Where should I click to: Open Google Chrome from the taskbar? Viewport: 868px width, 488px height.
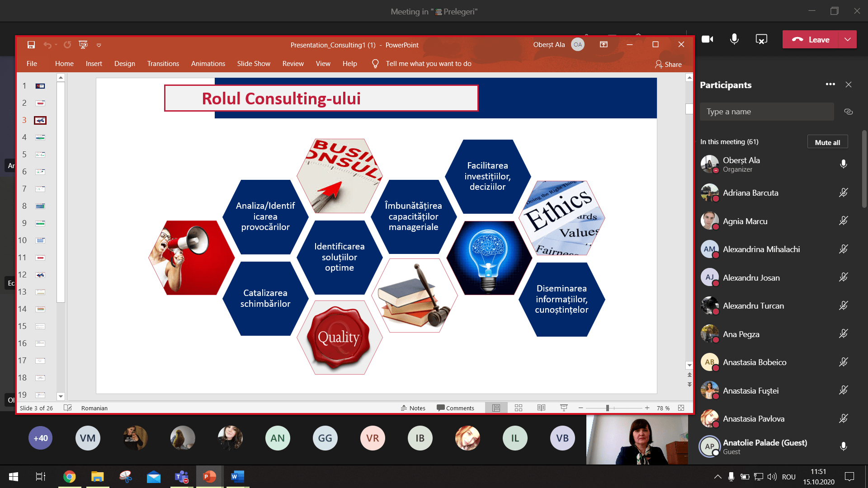click(x=69, y=477)
